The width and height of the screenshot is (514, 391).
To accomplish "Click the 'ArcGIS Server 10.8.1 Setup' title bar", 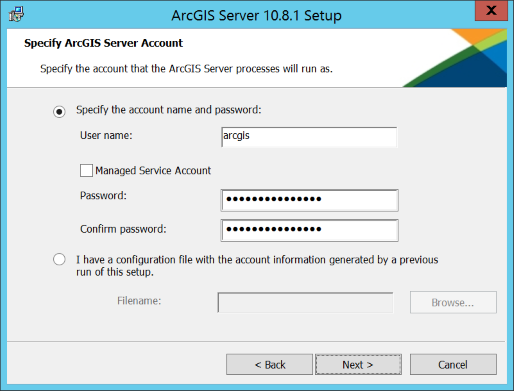I will pos(256,15).
